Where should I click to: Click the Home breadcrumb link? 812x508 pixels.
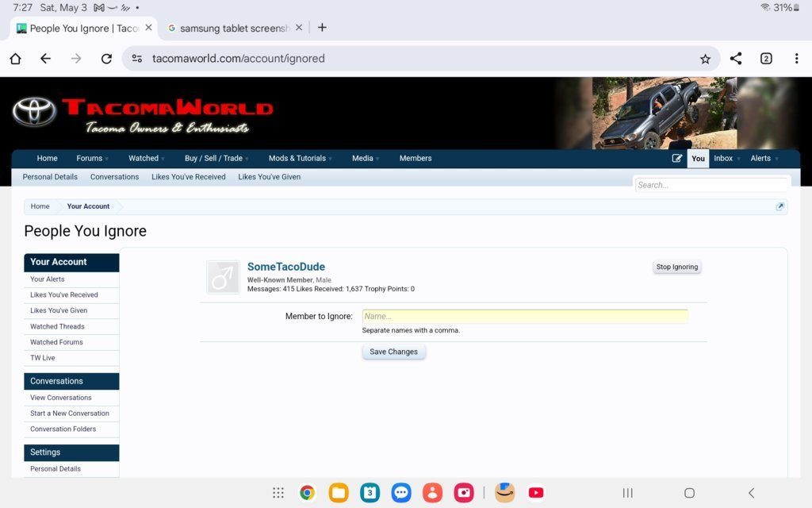(x=40, y=206)
